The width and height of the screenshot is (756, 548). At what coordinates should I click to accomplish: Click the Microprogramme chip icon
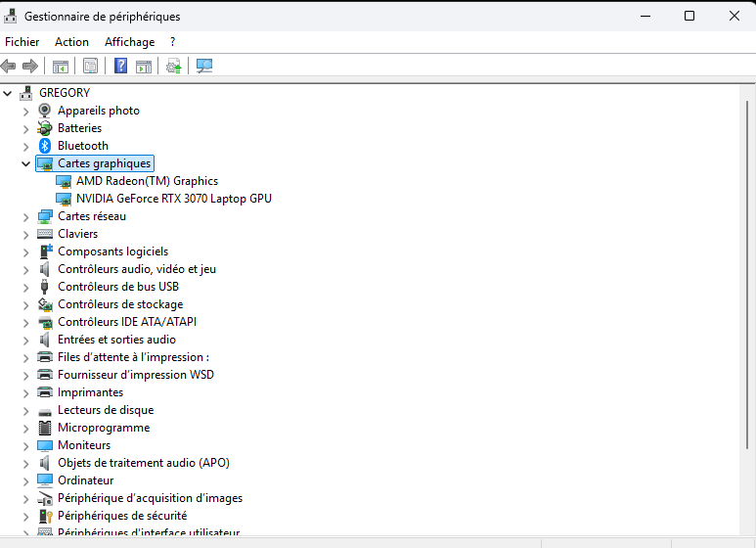pyautogui.click(x=45, y=428)
